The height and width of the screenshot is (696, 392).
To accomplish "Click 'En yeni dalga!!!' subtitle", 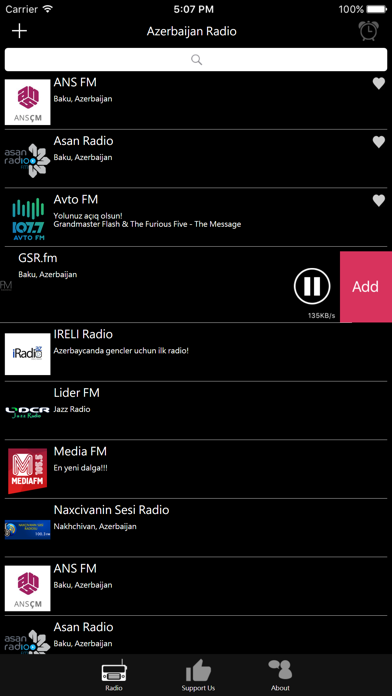I will [80, 468].
